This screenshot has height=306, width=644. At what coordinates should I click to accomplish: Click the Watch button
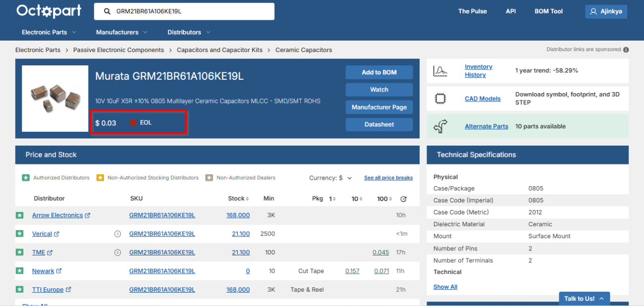tap(379, 90)
